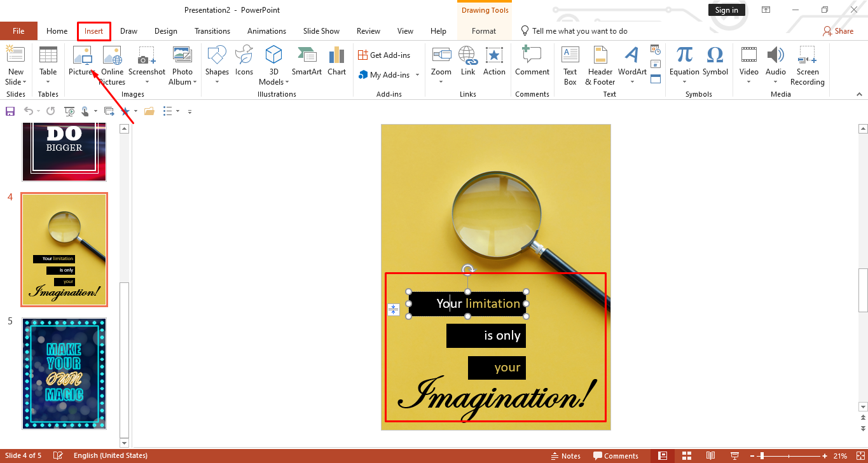Switch to the Transitions tab
This screenshot has width=868, height=463.
(212, 31)
